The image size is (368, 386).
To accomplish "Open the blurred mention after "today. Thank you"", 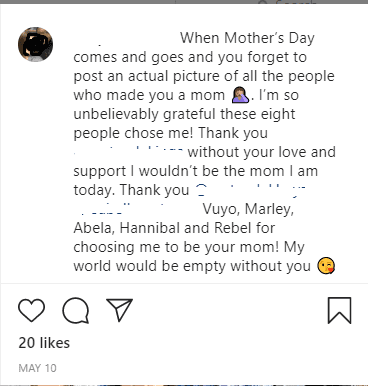I will coord(250,190).
